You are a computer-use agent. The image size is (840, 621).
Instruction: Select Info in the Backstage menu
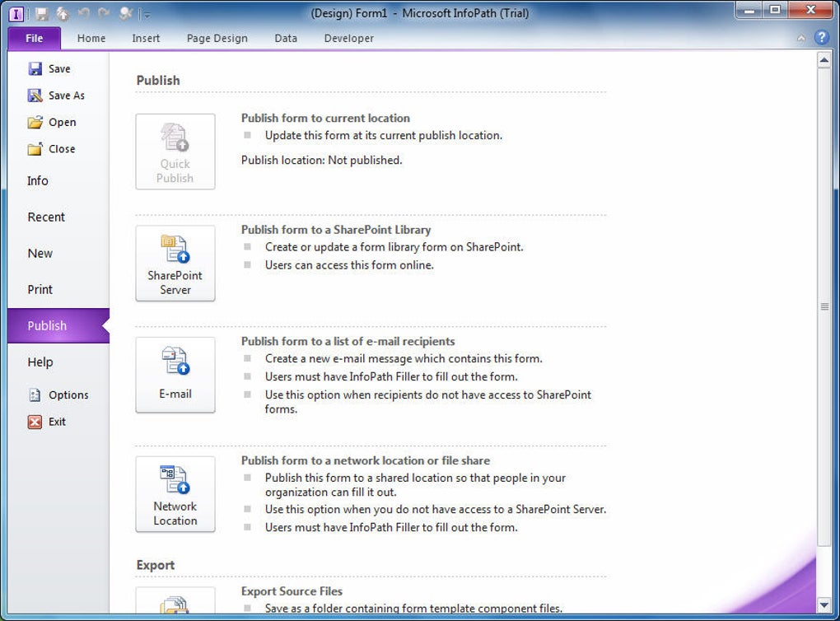point(58,180)
